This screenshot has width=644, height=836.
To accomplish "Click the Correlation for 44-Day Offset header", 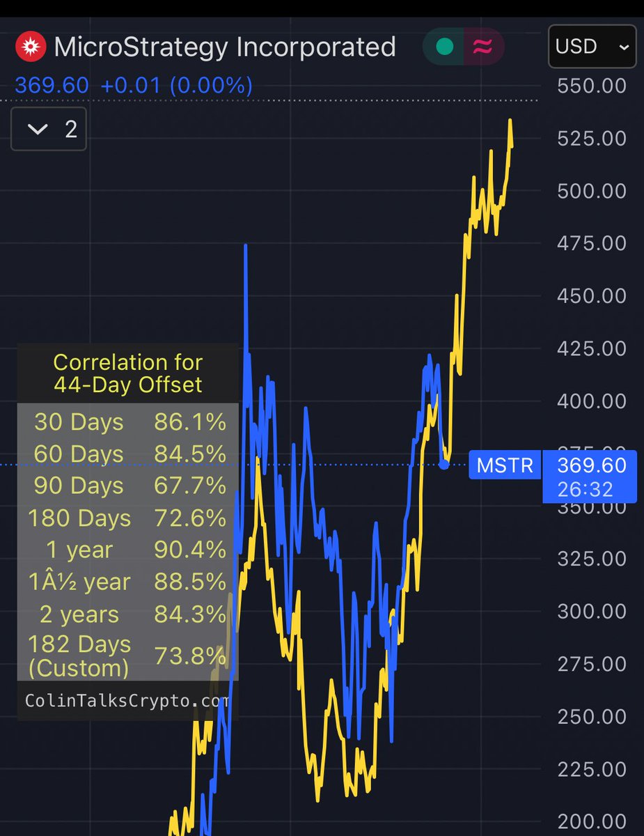I will click(128, 373).
